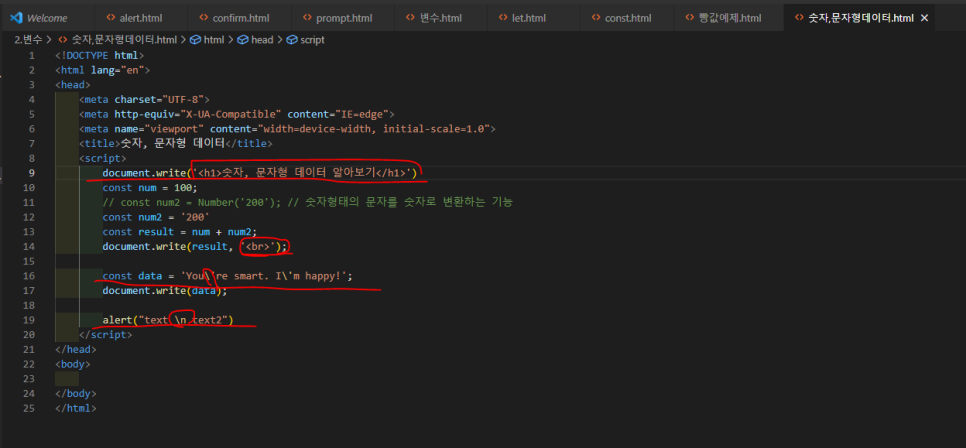The width and height of the screenshot is (966, 448).
Task: Click line number 16 in gutter
Action: (x=30, y=276)
